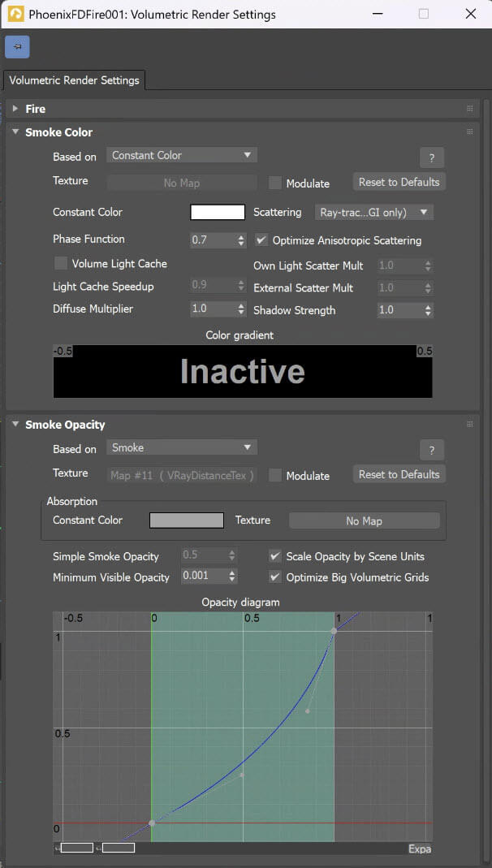The width and height of the screenshot is (492, 868).
Task: Open Smoke Color Based on dropdown
Action: pyautogui.click(x=182, y=156)
